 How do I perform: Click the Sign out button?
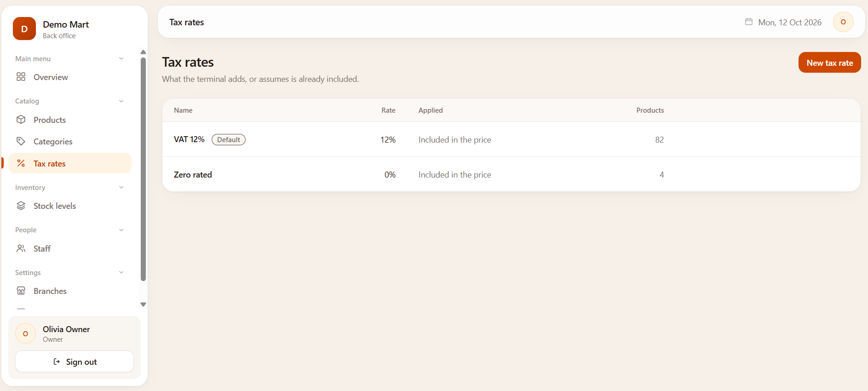(x=75, y=362)
